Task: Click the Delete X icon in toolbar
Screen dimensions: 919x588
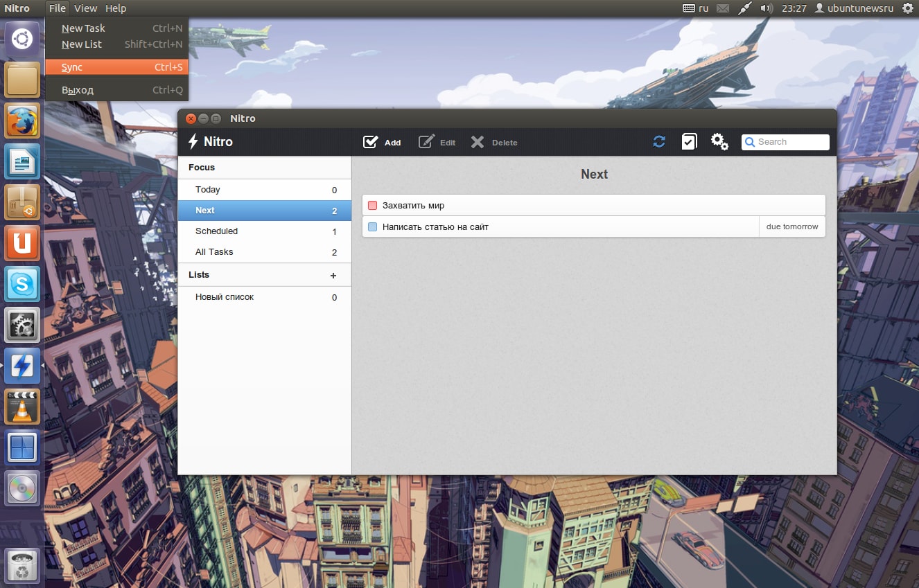Action: click(x=478, y=142)
